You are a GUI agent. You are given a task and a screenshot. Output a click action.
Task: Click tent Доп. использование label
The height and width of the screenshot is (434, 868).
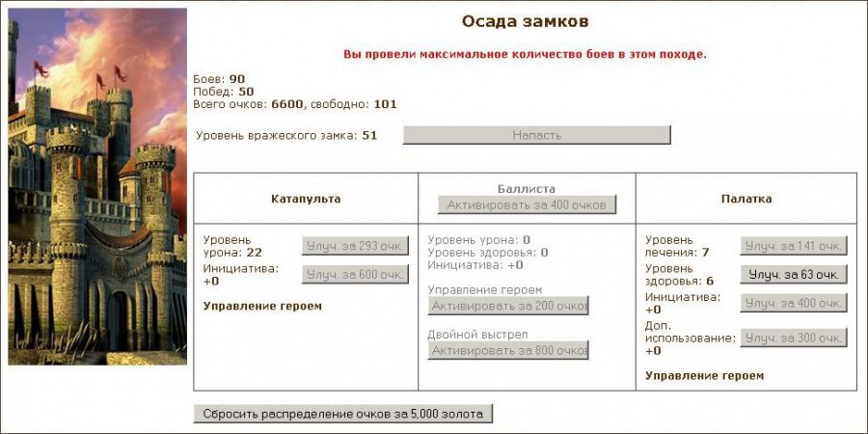(691, 338)
